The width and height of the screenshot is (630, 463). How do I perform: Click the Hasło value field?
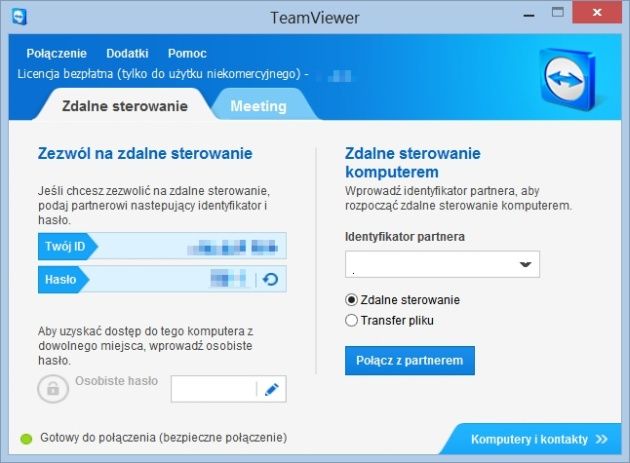pyautogui.click(x=162, y=279)
